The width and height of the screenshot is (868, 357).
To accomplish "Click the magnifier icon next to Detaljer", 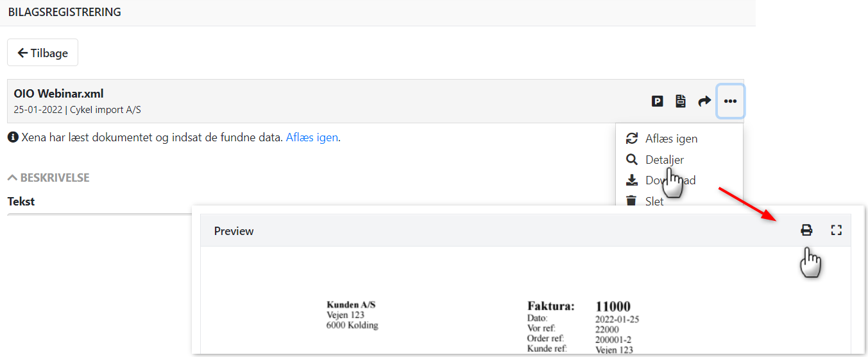I will 632,160.
